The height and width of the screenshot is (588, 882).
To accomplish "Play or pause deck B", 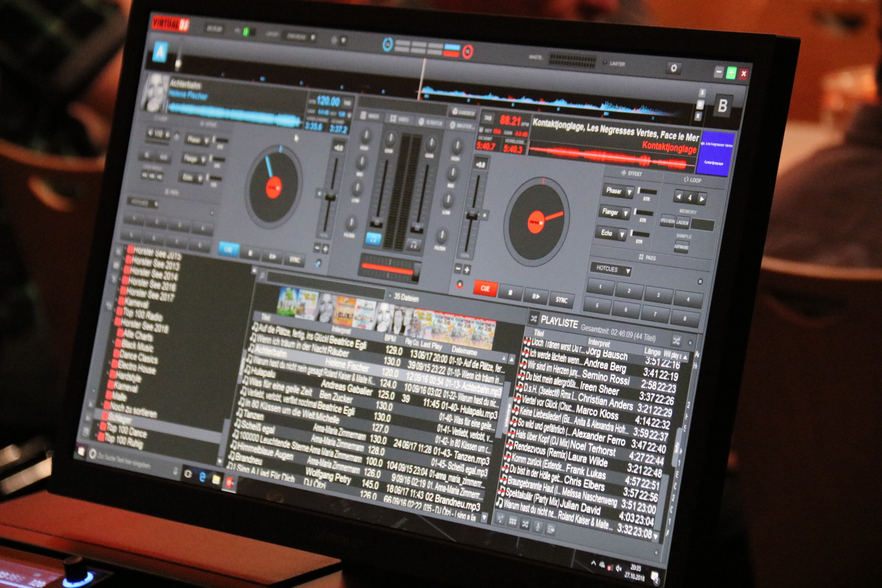I will 536,296.
